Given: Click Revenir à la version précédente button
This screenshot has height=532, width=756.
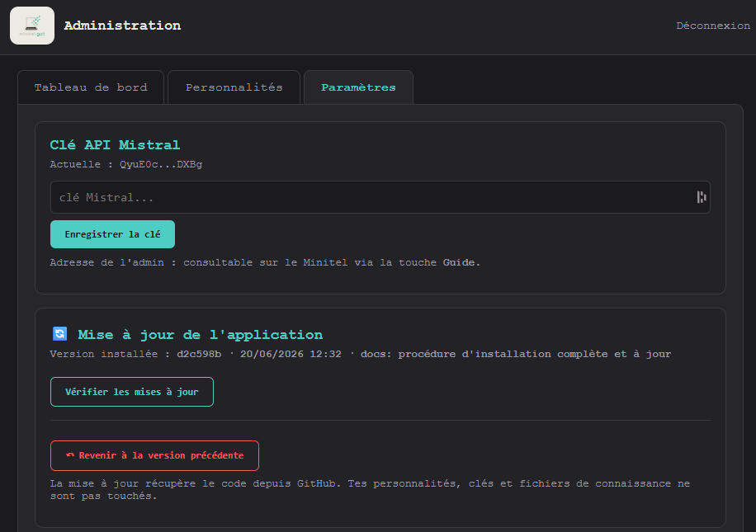Looking at the screenshot, I should pyautogui.click(x=154, y=455).
